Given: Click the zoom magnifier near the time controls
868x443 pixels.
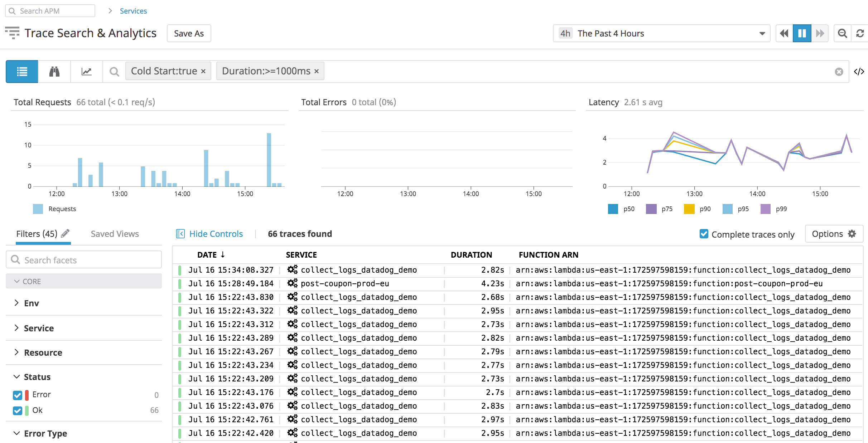Looking at the screenshot, I should (x=842, y=33).
